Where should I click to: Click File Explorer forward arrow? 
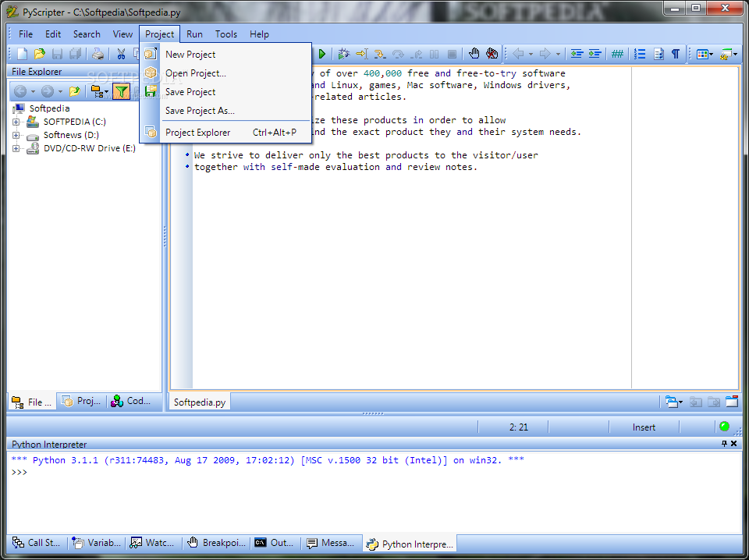click(x=48, y=91)
